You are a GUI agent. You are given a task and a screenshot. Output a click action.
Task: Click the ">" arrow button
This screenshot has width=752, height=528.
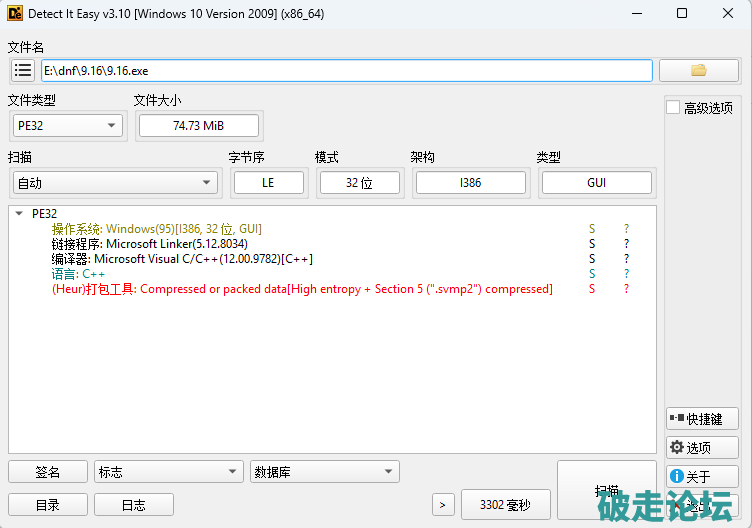coord(443,505)
